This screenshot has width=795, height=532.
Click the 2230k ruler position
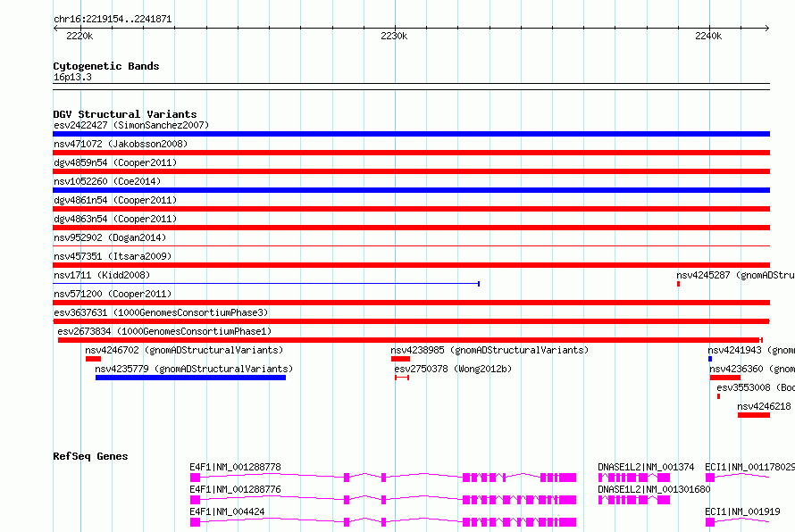pyautogui.click(x=394, y=36)
